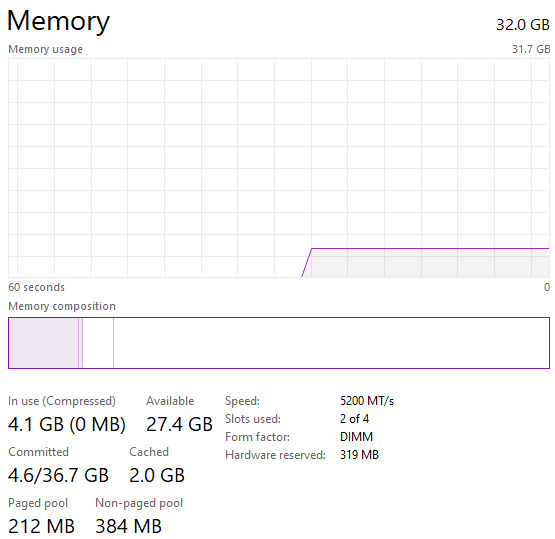555x539 pixels.
Task: Click the Slots used 2 of 4 value
Action: pos(354,419)
